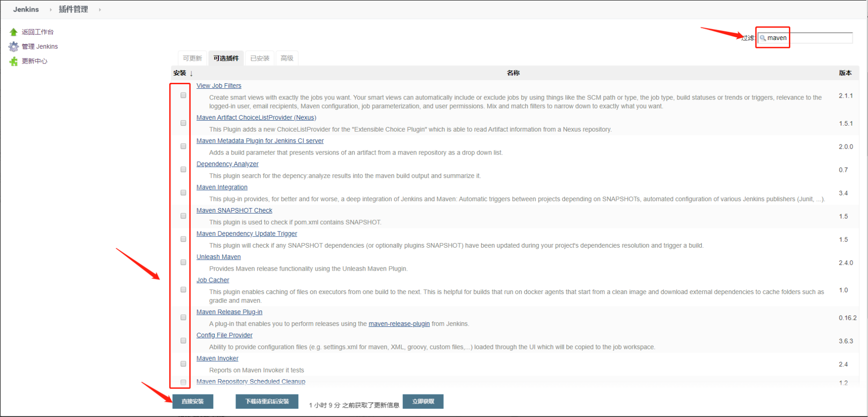The image size is (868, 417).
Task: Check the Dependency Analyzer checkbox
Action: tap(183, 169)
